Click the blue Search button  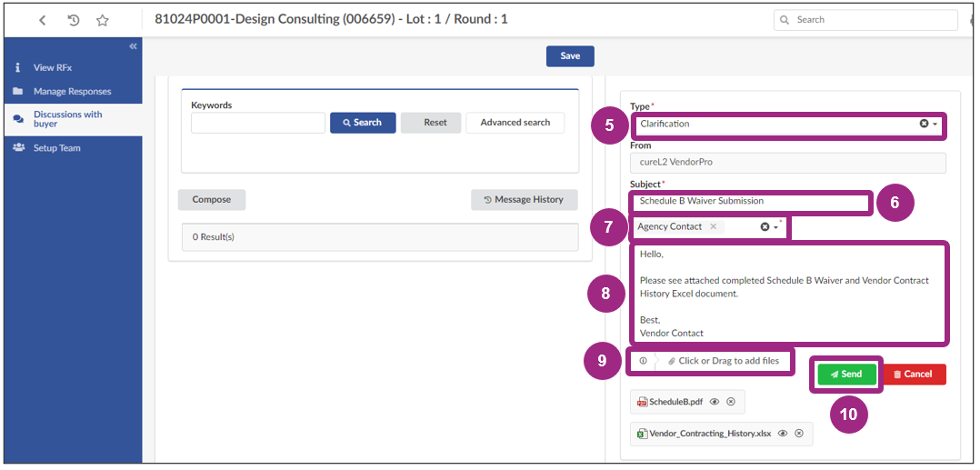point(363,123)
